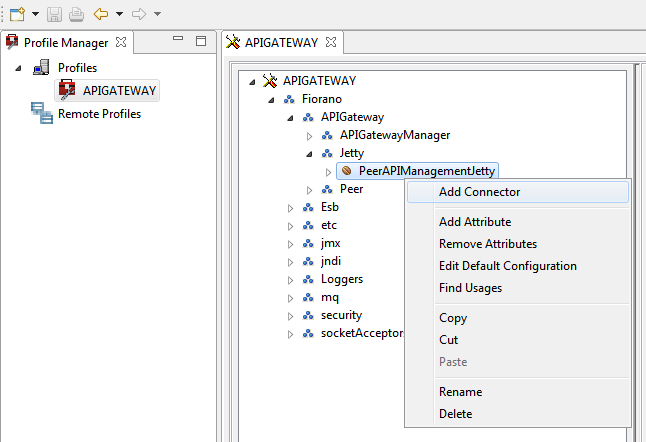Expand the Peer node

(309, 190)
